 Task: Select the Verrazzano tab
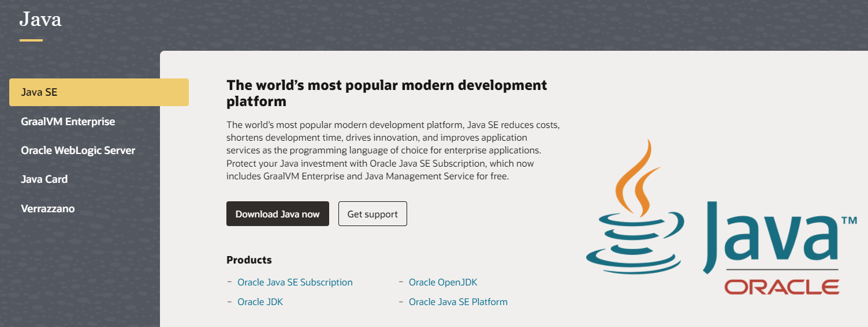(x=48, y=209)
